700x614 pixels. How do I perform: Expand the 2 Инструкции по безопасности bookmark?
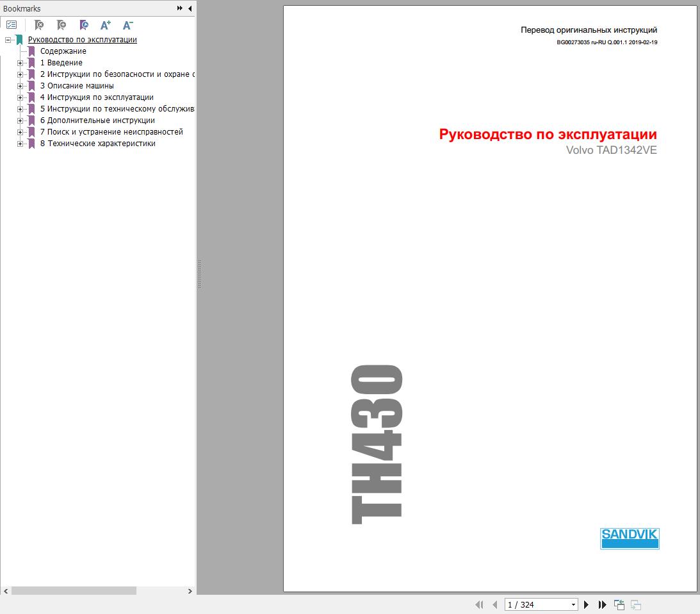tap(20, 74)
